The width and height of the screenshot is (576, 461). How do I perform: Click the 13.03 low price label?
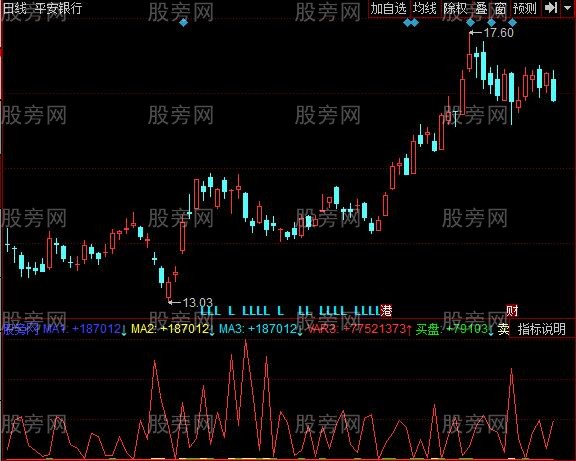point(198,303)
